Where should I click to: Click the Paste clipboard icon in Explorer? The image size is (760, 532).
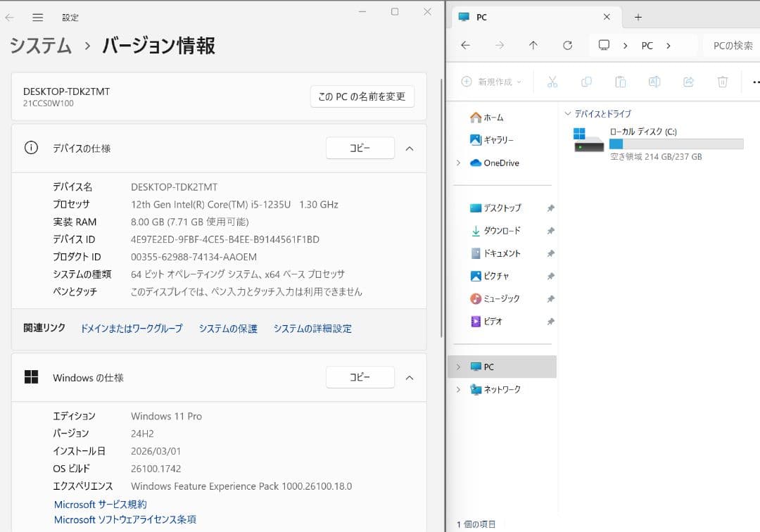click(x=621, y=82)
